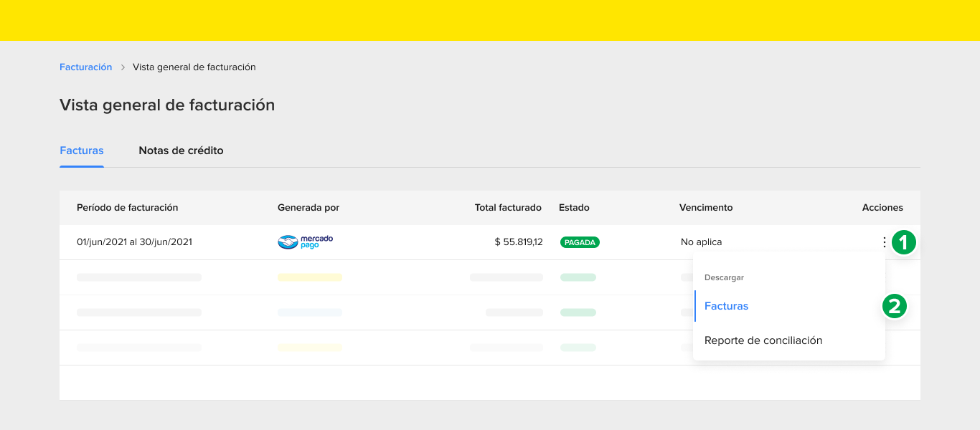Click the PAGADA status badge
The width and height of the screenshot is (980, 430).
580,242
